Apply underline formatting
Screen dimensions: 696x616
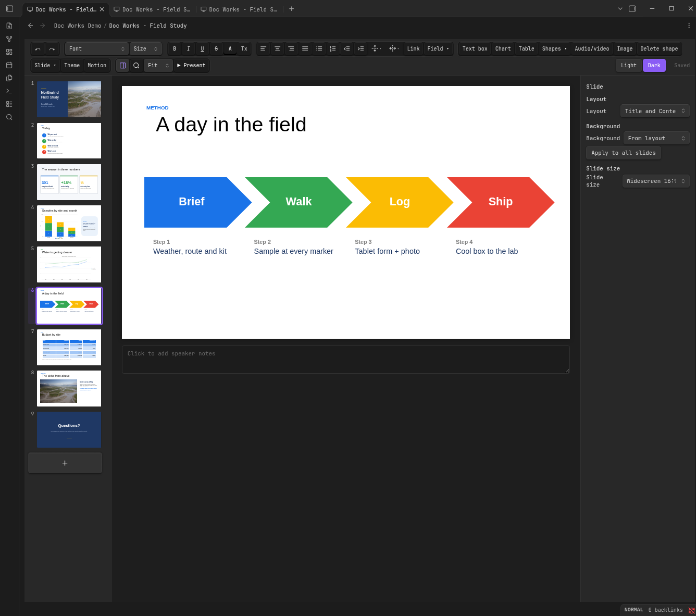click(x=202, y=49)
